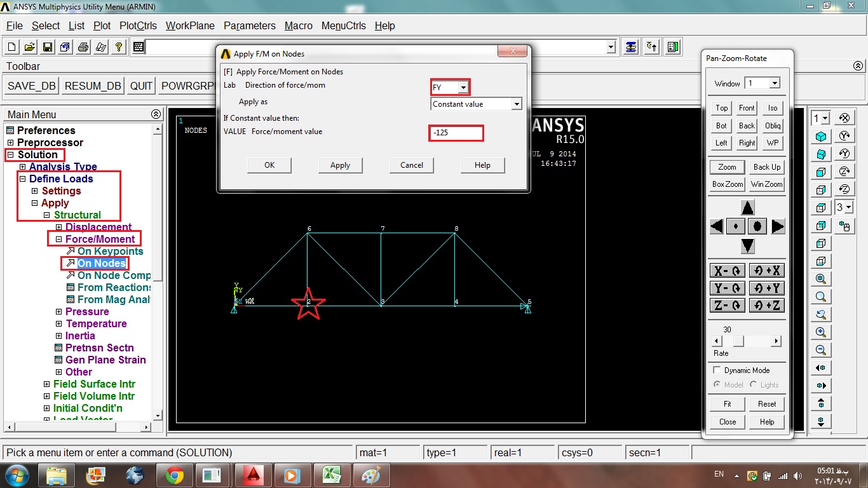Click the Pan-Zoom-Rotate cube toolbar icon
The width and height of the screenshot is (868, 488).
click(x=65, y=47)
